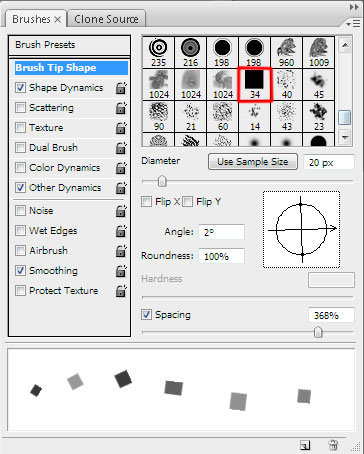Click the Angle value field
Image resolution: width=364 pixels, height=454 pixels.
(x=221, y=232)
